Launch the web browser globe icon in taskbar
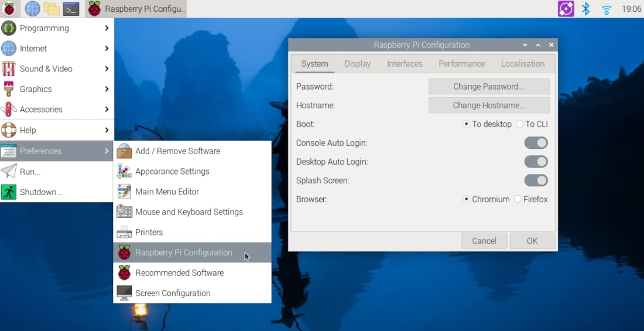 coord(32,8)
